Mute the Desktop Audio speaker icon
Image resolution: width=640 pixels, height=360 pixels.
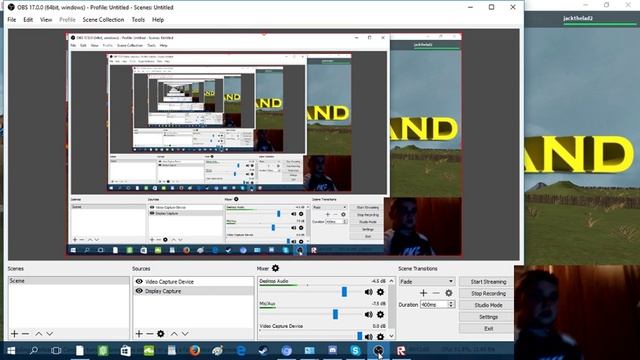[x=368, y=292]
